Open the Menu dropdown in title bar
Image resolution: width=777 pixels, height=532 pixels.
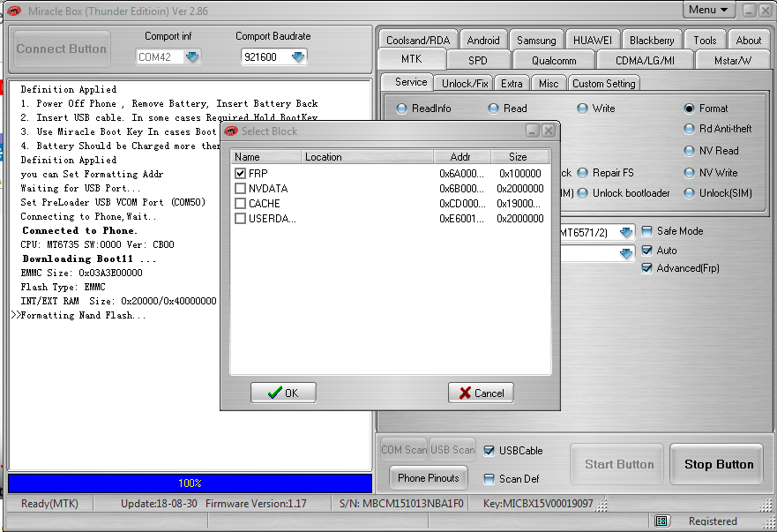pyautogui.click(x=708, y=10)
